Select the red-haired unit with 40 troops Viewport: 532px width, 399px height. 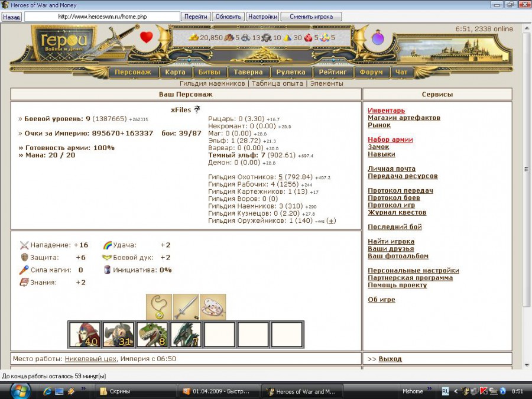(85, 335)
